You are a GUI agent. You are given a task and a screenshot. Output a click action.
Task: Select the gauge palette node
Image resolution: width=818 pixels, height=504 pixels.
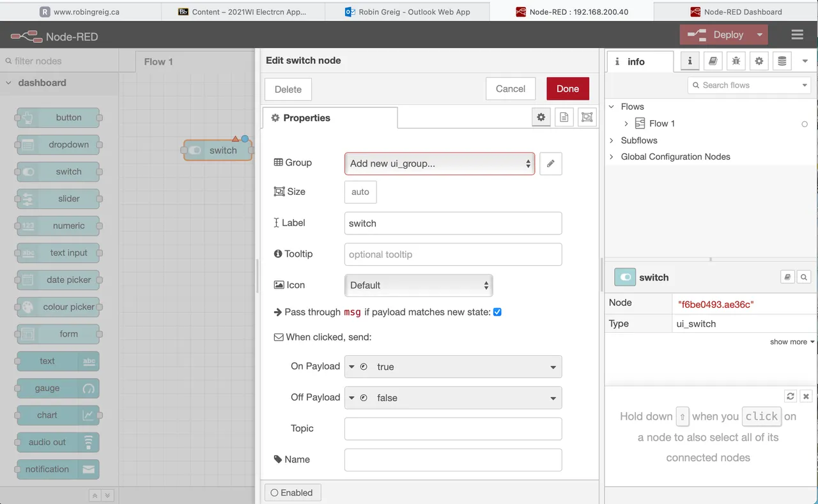58,388
